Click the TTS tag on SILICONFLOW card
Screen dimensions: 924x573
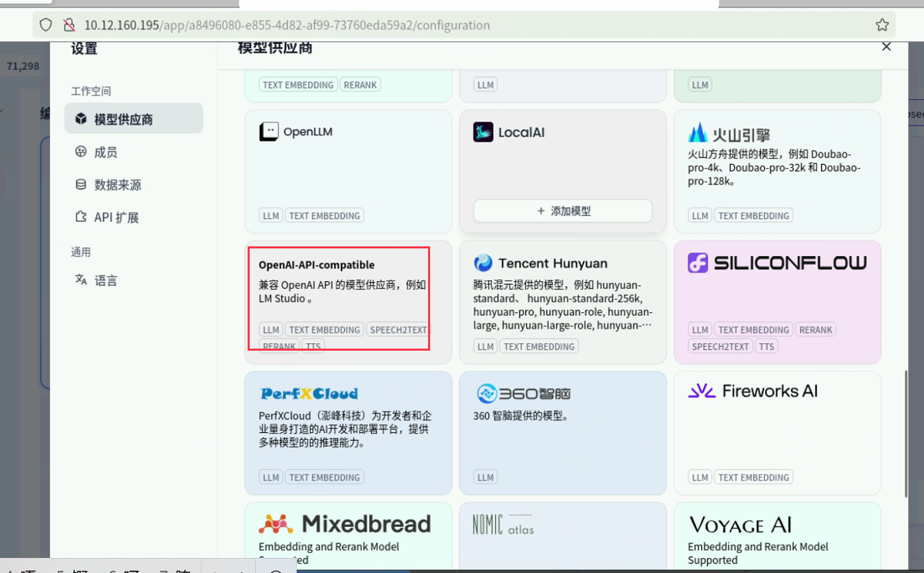coord(766,347)
